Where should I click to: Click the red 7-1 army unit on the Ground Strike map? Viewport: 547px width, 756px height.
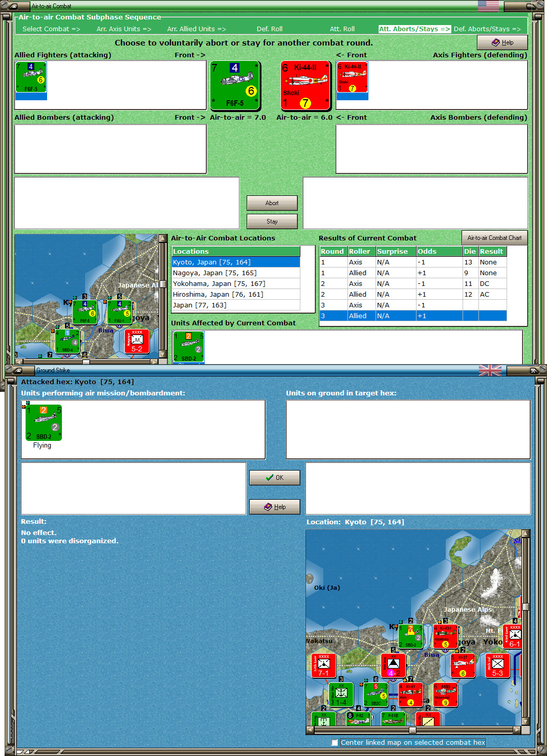click(324, 665)
